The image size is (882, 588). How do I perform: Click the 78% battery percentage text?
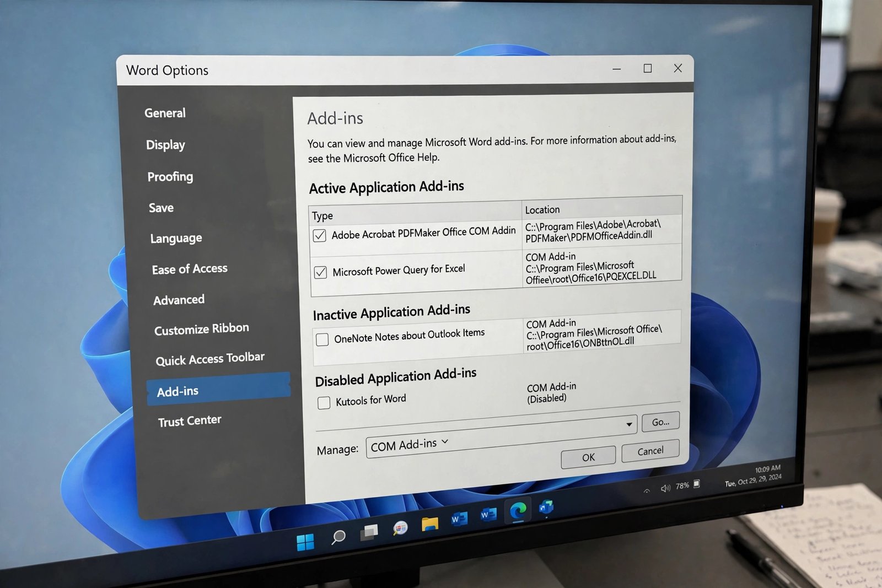pyautogui.click(x=682, y=485)
